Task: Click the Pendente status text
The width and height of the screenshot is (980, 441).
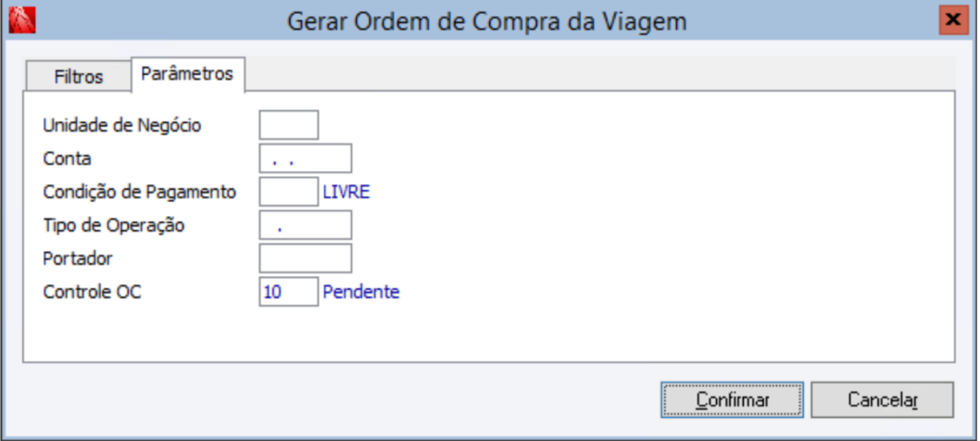Action: 361,292
